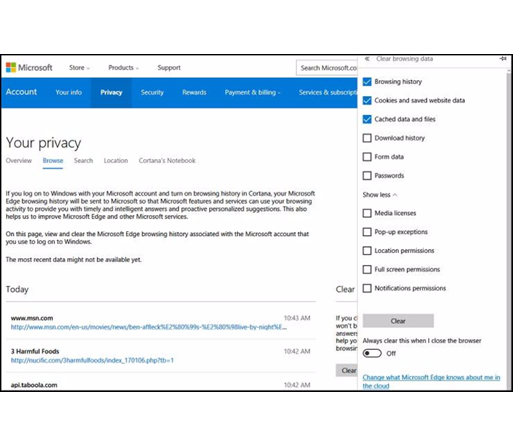Click the Your privacy page heading
Image resolution: width=513 pixels, height=447 pixels.
pyautogui.click(x=43, y=143)
